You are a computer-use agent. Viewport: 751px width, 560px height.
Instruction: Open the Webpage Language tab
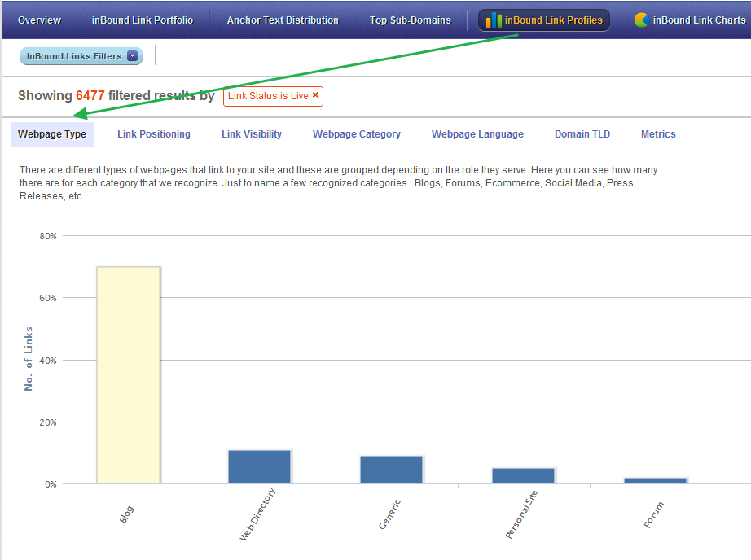477,134
